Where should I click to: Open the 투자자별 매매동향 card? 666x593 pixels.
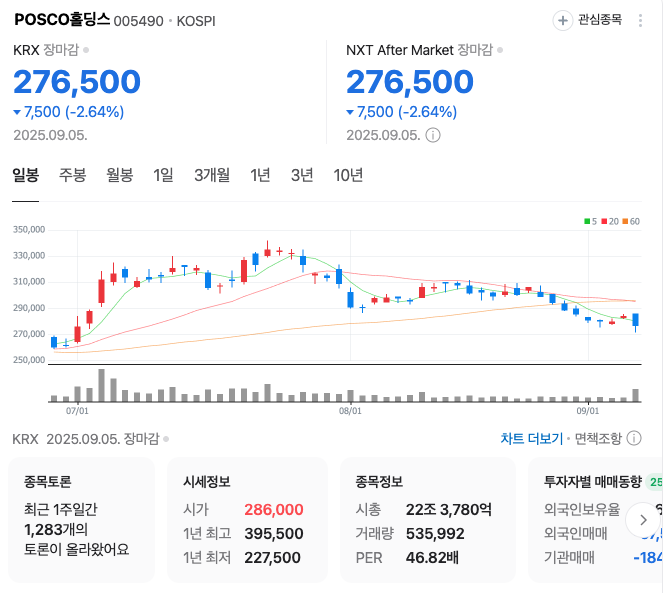596,520
